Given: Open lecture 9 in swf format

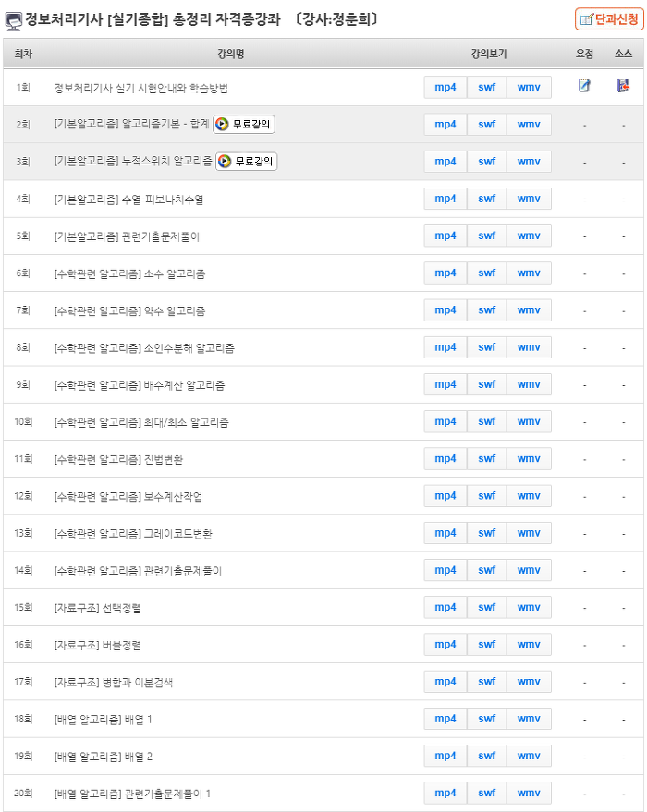Looking at the screenshot, I should coord(486,385).
